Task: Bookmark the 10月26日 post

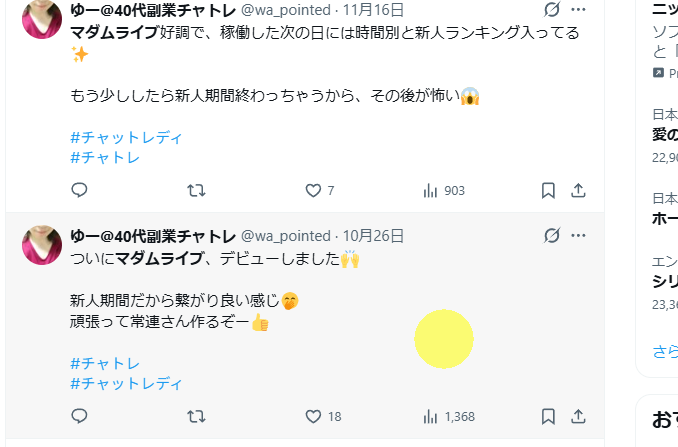Action: (548, 416)
